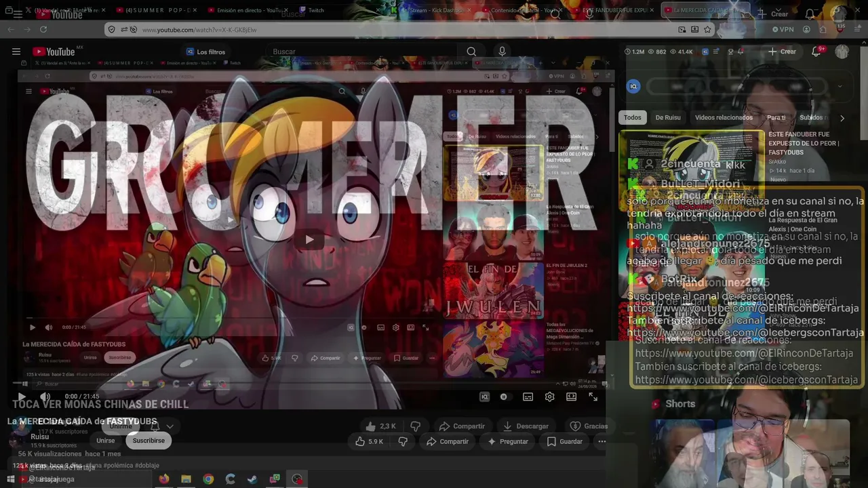Switch to theater mode

(572, 396)
